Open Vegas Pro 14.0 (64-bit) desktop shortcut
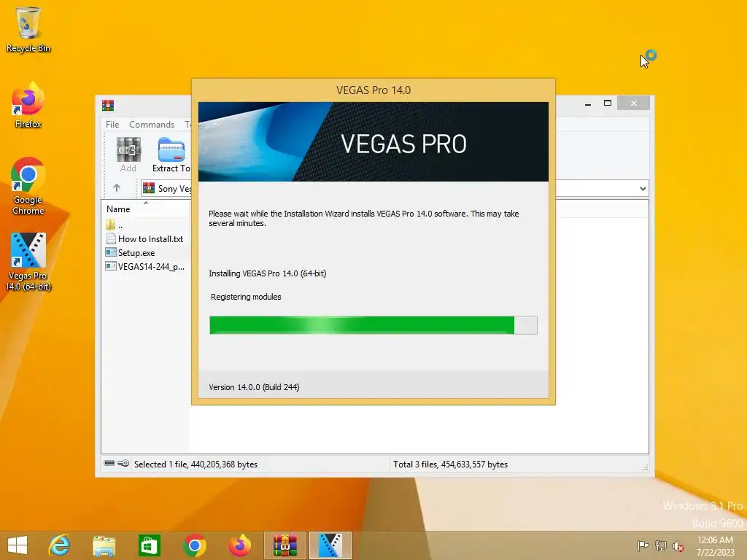This screenshot has height=560, width=747. pos(28,262)
